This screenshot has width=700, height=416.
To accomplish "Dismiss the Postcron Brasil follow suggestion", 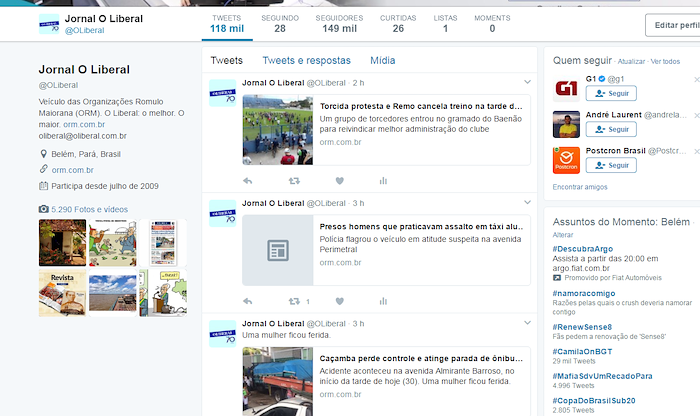I will pyautogui.click(x=696, y=151).
